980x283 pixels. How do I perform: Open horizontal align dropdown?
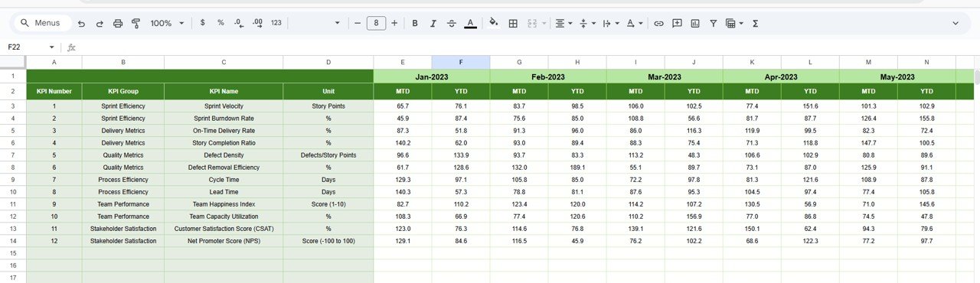[563, 24]
